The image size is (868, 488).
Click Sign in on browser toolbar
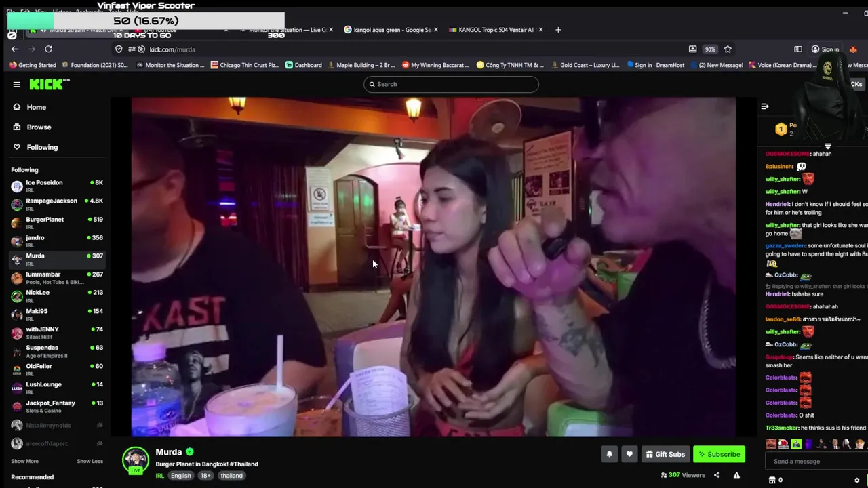point(825,49)
